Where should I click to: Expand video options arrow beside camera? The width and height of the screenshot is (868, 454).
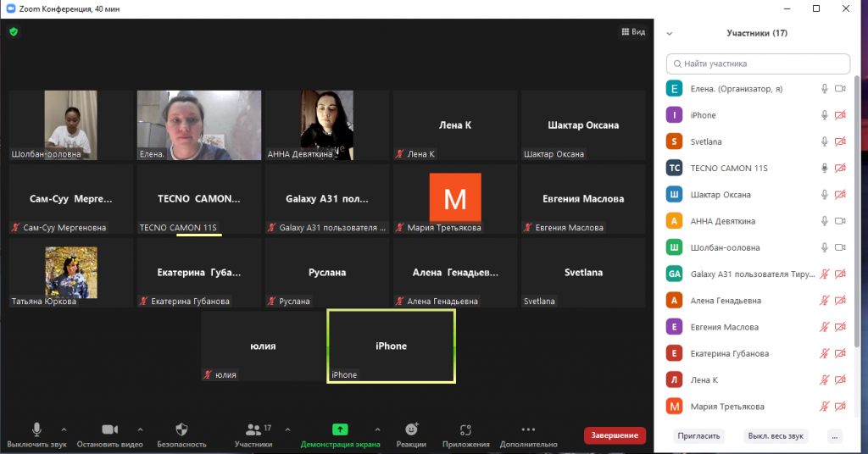point(140,429)
